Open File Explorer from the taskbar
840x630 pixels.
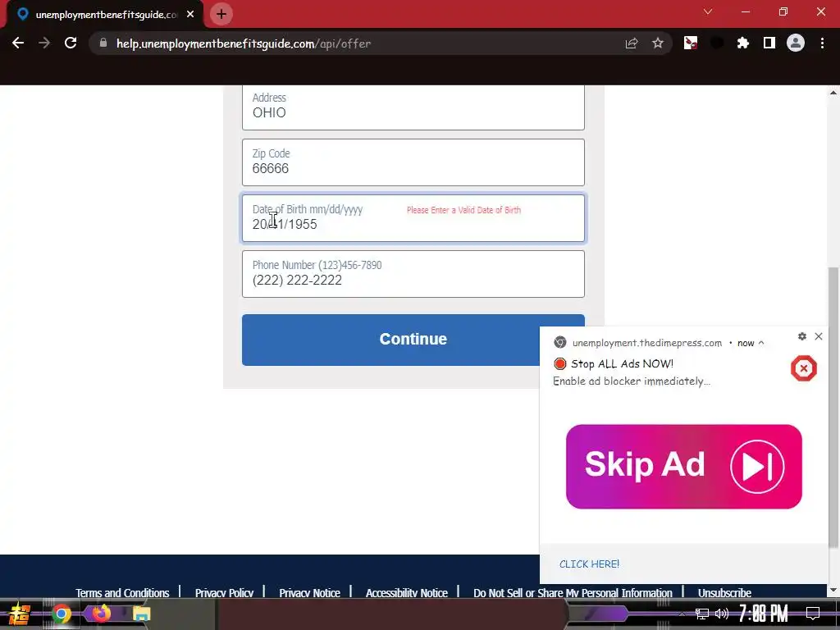[x=142, y=614]
